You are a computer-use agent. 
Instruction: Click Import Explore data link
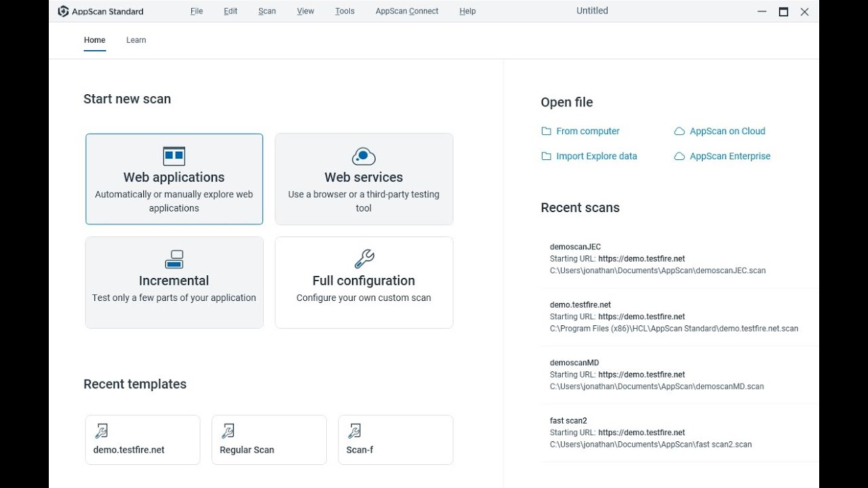coord(597,157)
